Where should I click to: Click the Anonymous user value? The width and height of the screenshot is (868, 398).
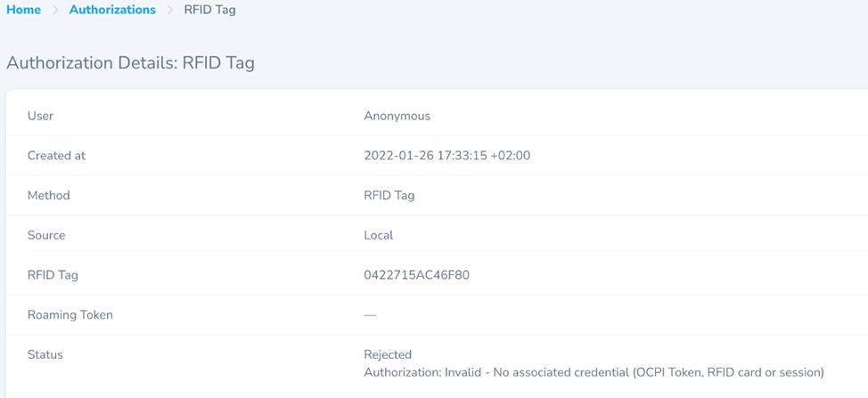click(x=397, y=116)
